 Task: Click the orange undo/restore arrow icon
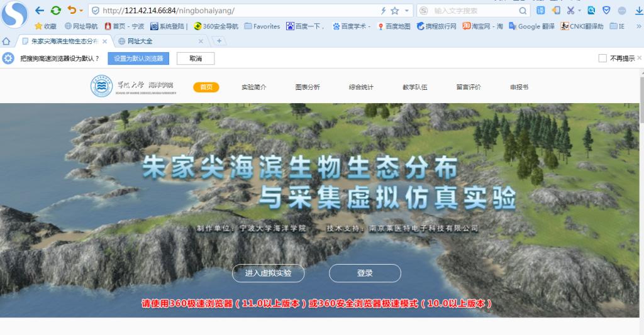(71, 11)
